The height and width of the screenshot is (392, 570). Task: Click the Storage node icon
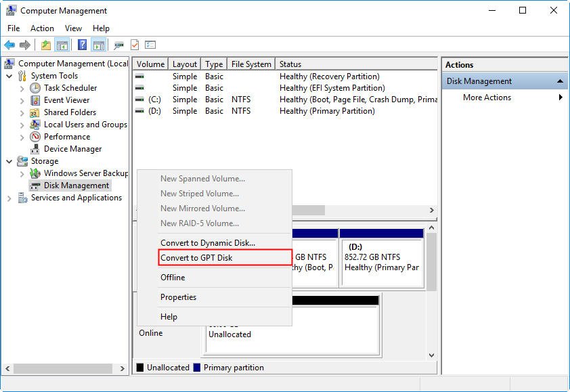pos(22,161)
